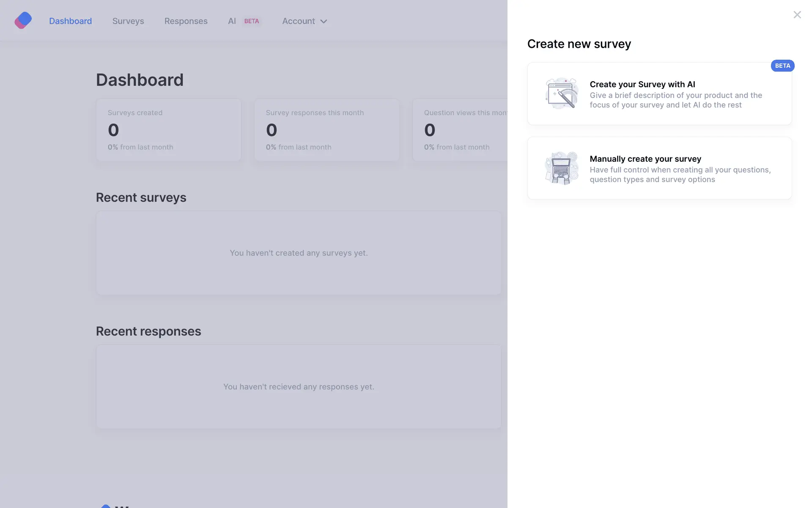Open the Account menu
Image resolution: width=812 pixels, height=508 pixels.
pos(299,21)
